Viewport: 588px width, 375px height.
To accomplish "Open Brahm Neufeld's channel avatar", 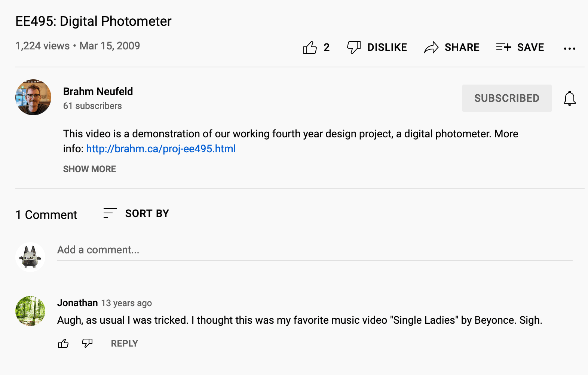I will pyautogui.click(x=33, y=97).
